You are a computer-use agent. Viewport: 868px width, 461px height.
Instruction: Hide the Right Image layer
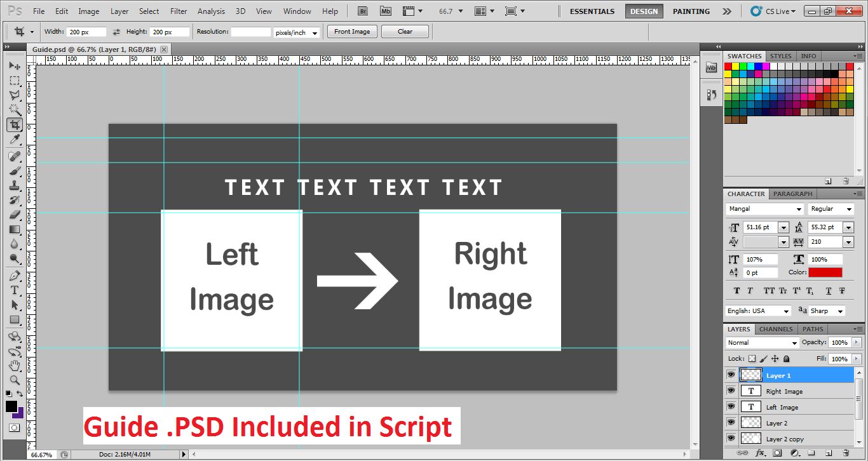point(731,391)
